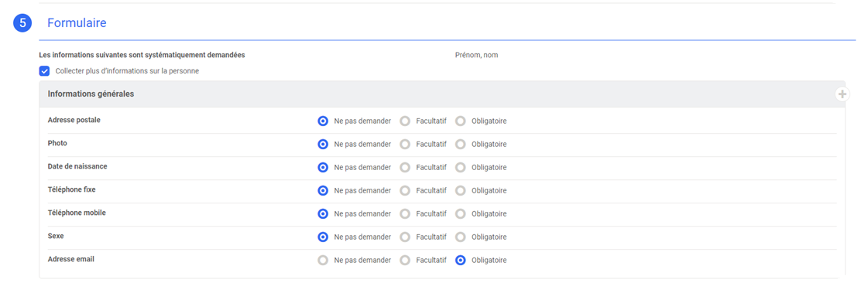Select Obligatoire for Adresse email
The height and width of the screenshot is (283, 868).
pos(461,261)
